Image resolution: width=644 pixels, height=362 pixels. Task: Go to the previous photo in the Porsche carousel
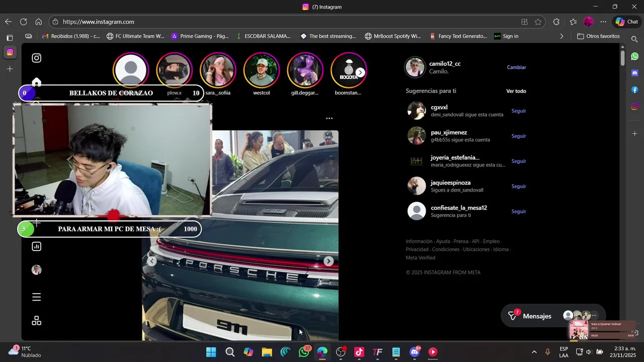tap(151, 261)
